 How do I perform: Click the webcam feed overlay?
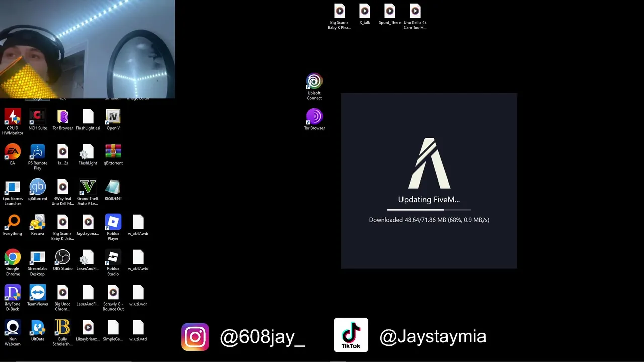pyautogui.click(x=87, y=49)
